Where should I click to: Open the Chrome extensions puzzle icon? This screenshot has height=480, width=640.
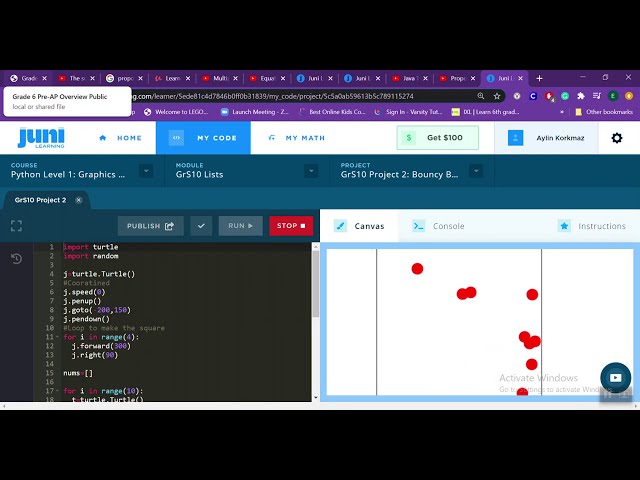point(580,96)
